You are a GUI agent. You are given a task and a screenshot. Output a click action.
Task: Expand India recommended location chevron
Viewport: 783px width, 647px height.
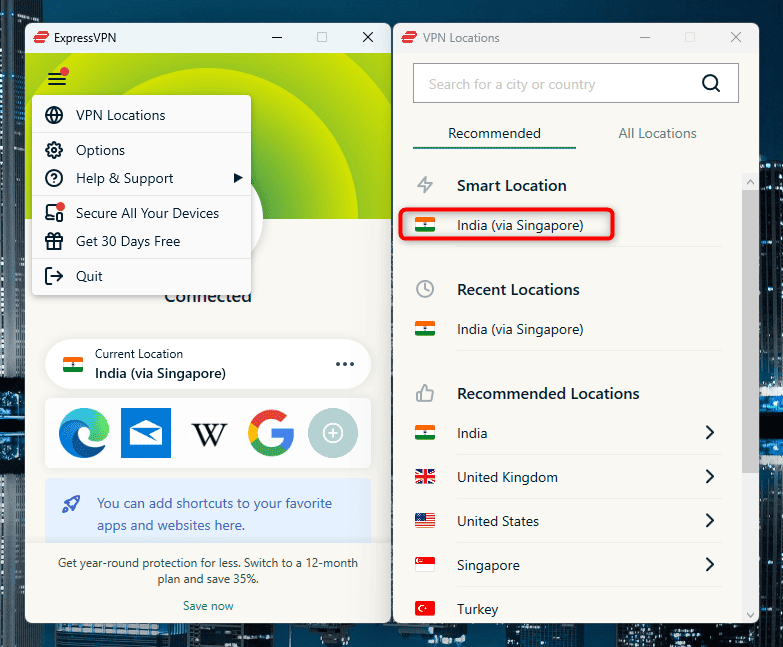point(710,432)
